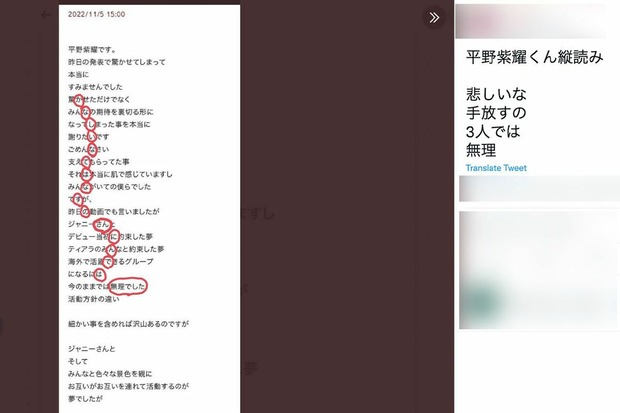Click the 2022/11/5 15:00 timestamp in image
The width and height of the screenshot is (620, 413).
click(x=96, y=14)
